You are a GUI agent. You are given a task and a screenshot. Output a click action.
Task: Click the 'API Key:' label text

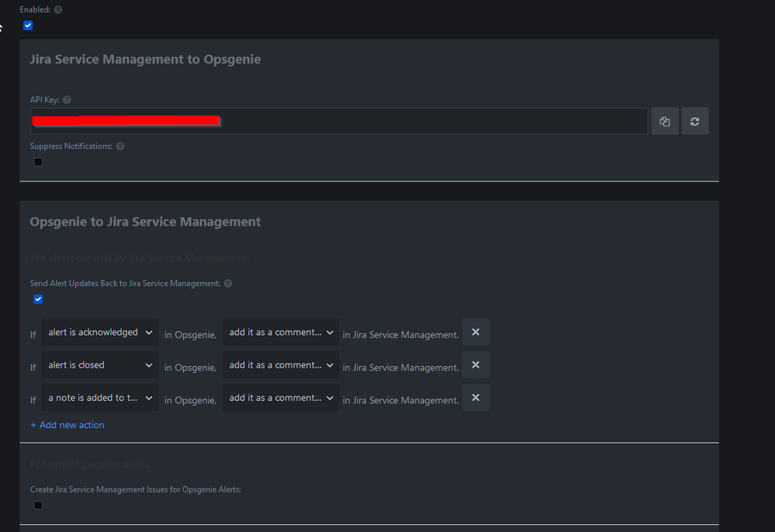(44, 100)
